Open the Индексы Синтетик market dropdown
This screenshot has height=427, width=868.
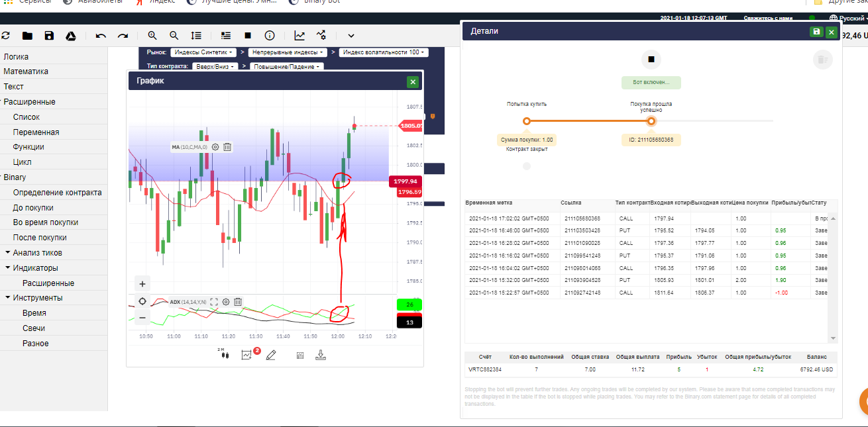coord(203,52)
